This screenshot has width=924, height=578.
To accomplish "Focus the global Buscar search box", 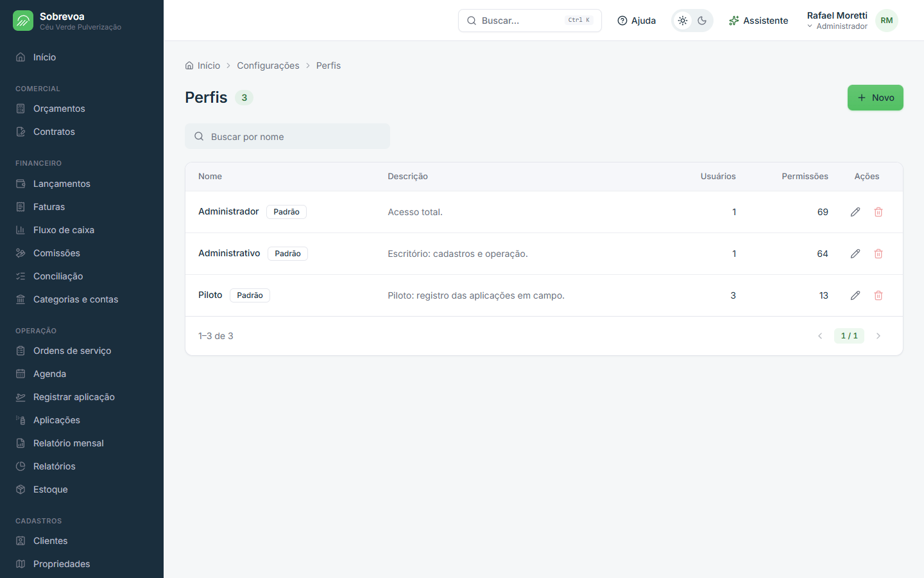I will pyautogui.click(x=530, y=21).
